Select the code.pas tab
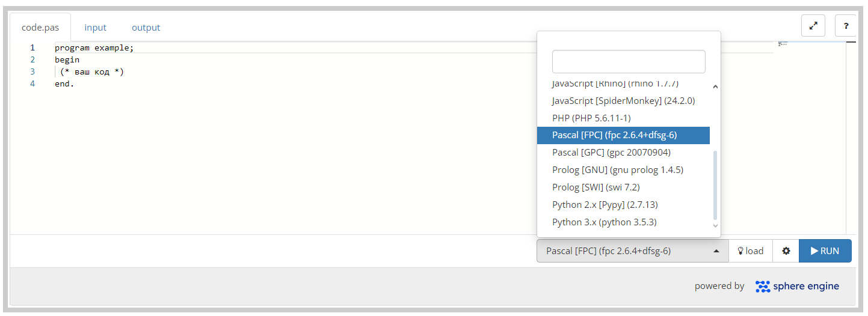Screen dimensions: 868x316 point(40,28)
